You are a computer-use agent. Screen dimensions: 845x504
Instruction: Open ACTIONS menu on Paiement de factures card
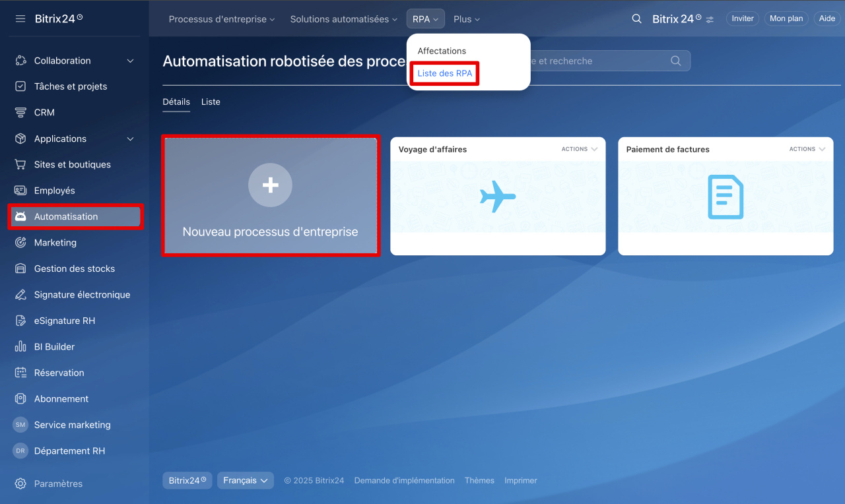pos(807,149)
